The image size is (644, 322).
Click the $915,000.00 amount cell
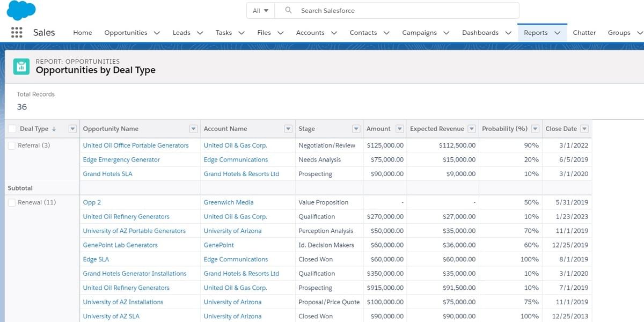(x=385, y=288)
